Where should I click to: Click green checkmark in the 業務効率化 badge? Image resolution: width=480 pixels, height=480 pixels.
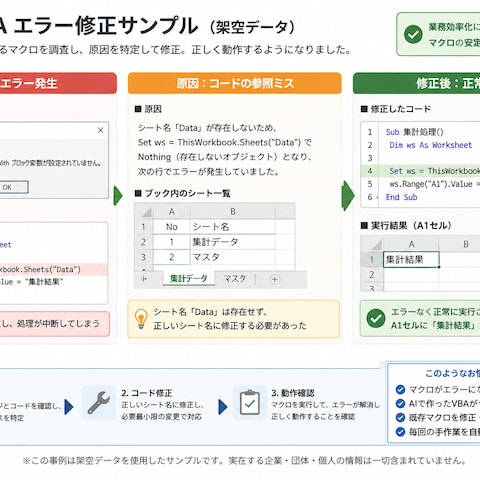413,34
